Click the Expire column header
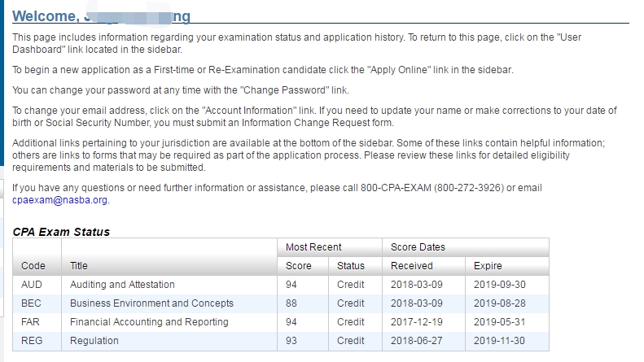The width and height of the screenshot is (644, 362). (x=488, y=266)
